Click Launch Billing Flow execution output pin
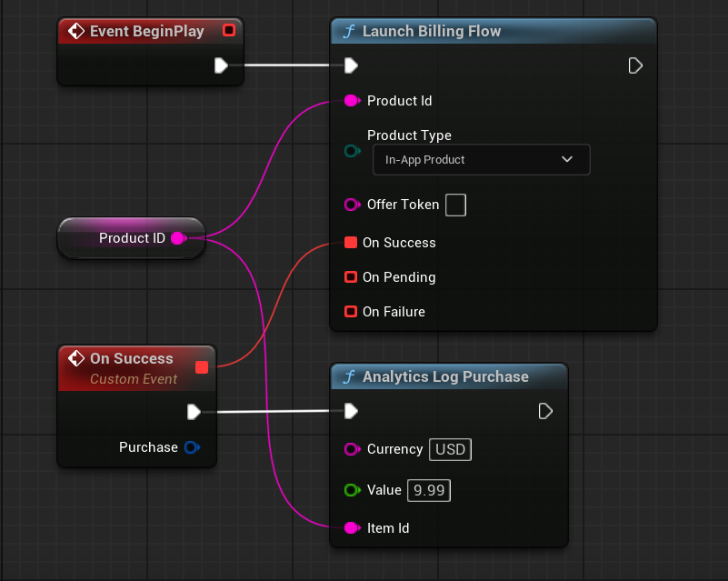 pyautogui.click(x=635, y=65)
